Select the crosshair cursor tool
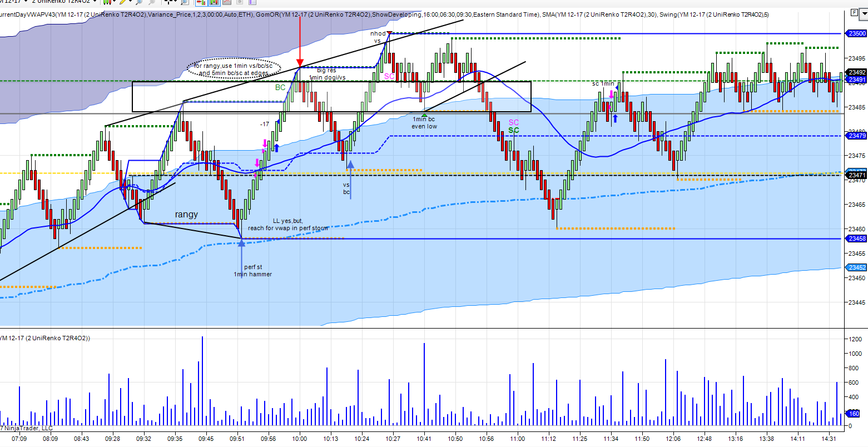The width and height of the screenshot is (868, 447). tap(169, 2)
